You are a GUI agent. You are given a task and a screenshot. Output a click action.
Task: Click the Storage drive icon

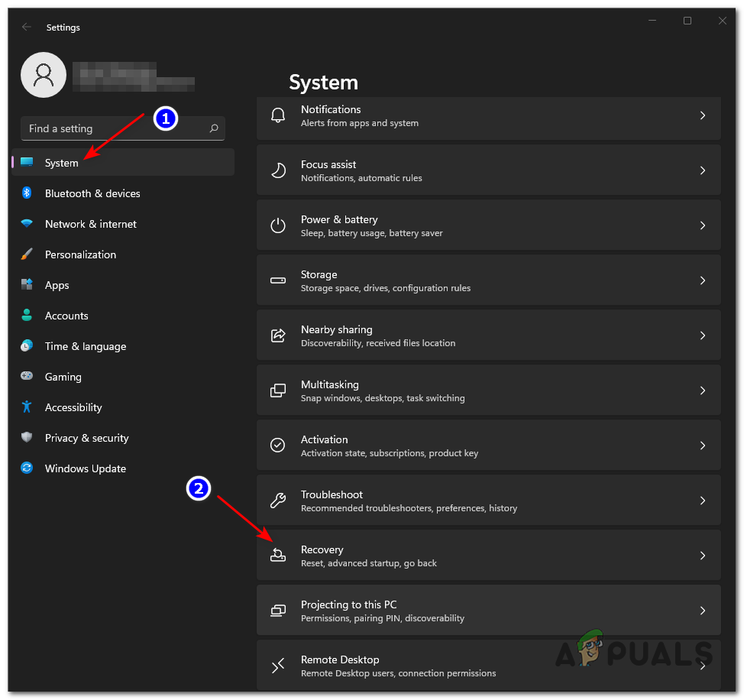tap(277, 280)
